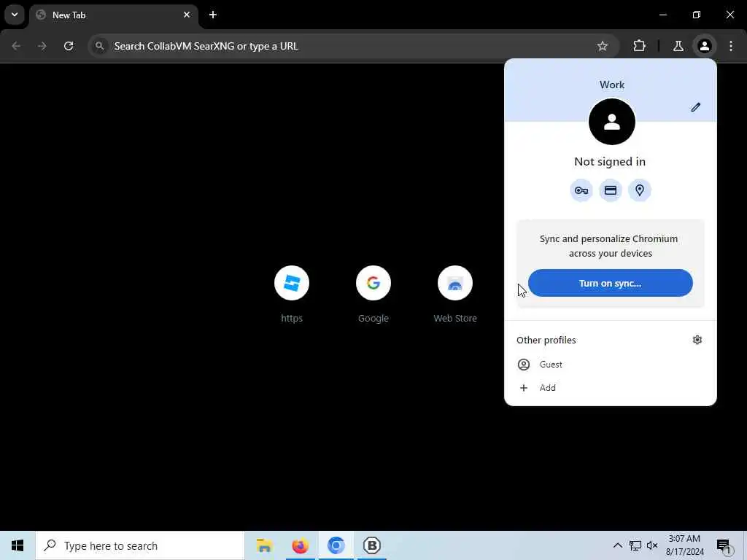Bookmark this tab with the star icon

(602, 46)
